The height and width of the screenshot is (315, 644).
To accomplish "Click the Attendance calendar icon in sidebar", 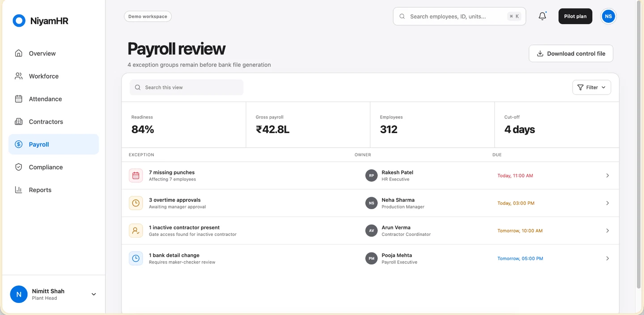I will pyautogui.click(x=18, y=99).
